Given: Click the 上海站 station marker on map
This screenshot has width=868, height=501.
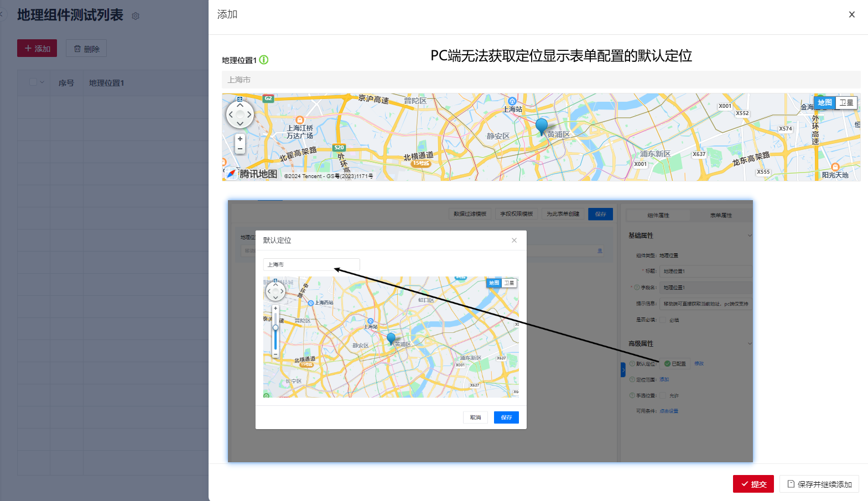Looking at the screenshot, I should pos(512,101).
